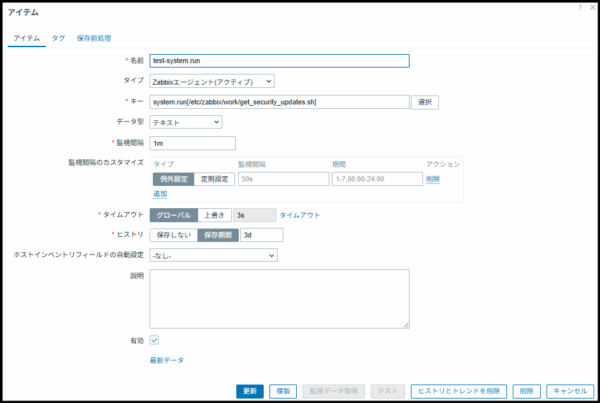The width and height of the screenshot is (600, 403).
Task: Switch to the タグ tab
Action: tap(58, 37)
